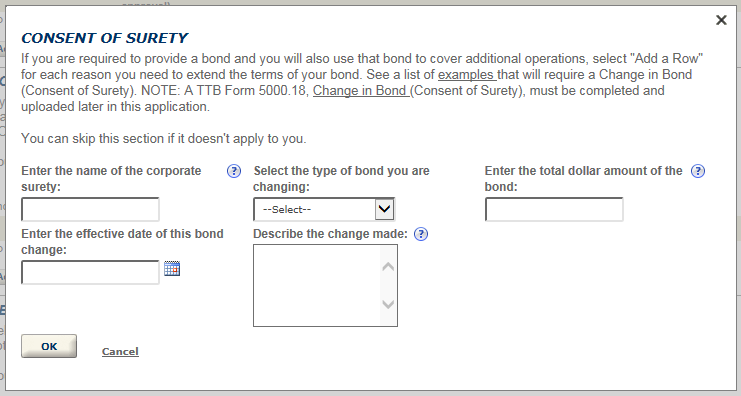
Task: Click the effective date input box
Action: pos(90,272)
